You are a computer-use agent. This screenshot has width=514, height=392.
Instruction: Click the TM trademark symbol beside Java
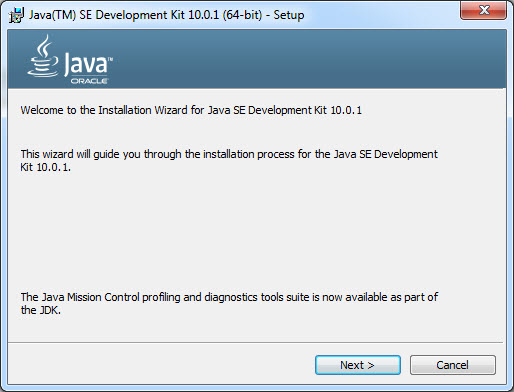tap(111, 59)
